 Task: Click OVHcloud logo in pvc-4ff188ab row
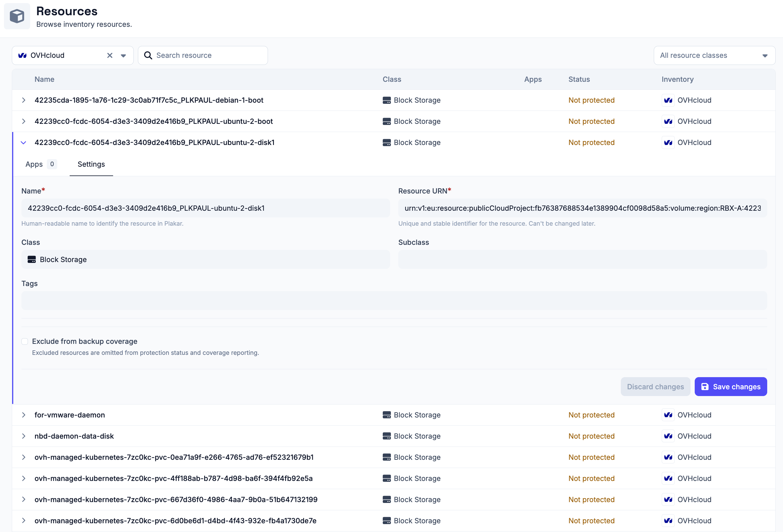click(x=668, y=478)
